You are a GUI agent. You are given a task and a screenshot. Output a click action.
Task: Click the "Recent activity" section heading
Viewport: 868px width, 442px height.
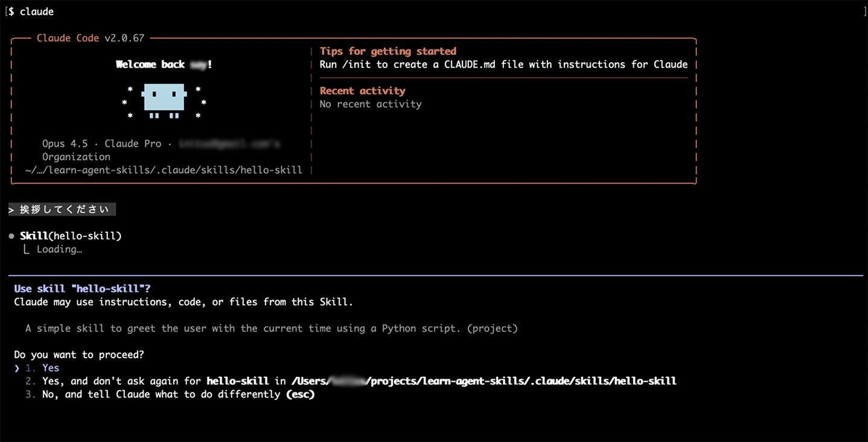click(x=362, y=91)
